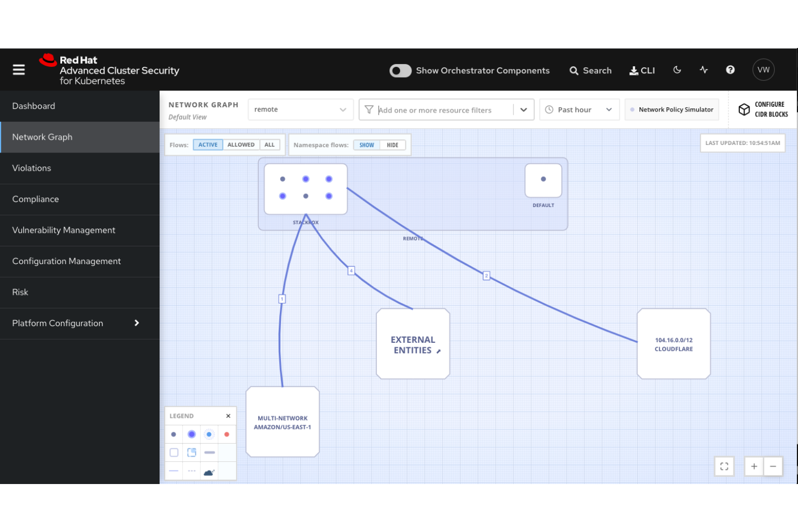Open the Violations page

tap(31, 168)
